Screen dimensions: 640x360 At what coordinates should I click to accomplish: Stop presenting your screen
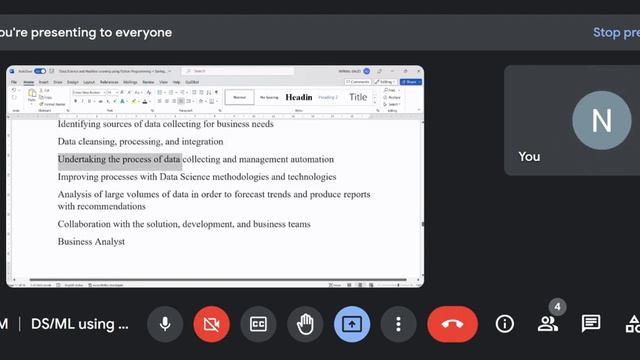pos(616,33)
